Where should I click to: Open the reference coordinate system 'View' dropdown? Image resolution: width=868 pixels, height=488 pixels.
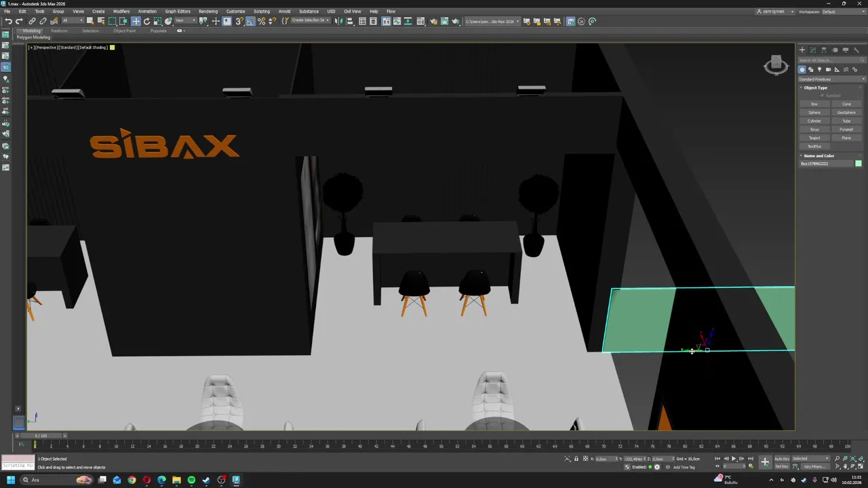185,21
